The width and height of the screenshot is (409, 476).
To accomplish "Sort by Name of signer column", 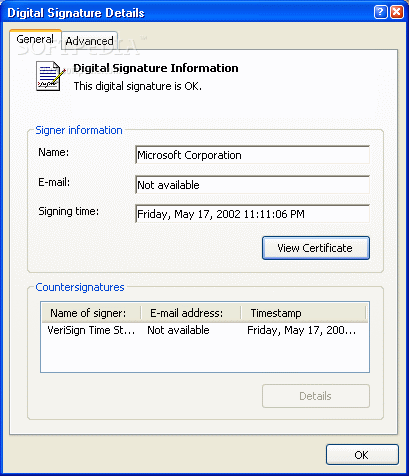I will (x=91, y=313).
